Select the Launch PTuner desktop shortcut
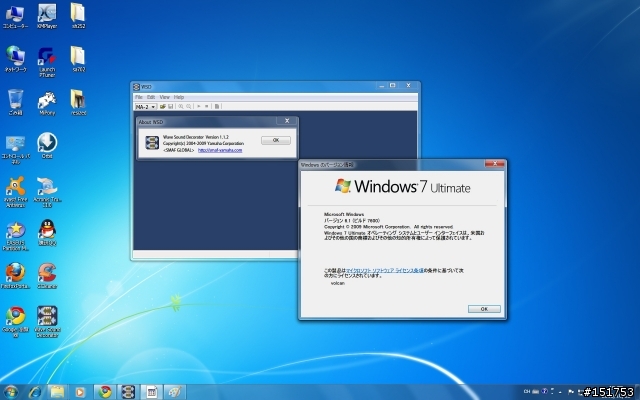Screen dimensions: 640x400 (x=47, y=62)
